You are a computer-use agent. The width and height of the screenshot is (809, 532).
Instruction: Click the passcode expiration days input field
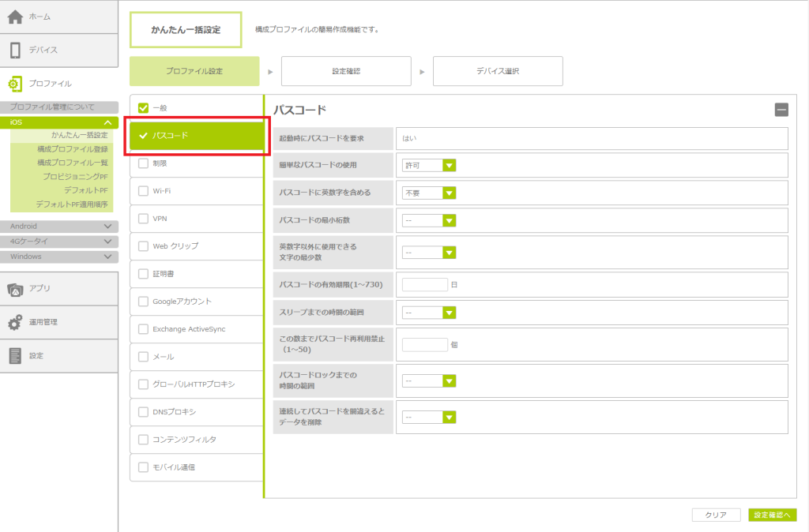[425, 284]
